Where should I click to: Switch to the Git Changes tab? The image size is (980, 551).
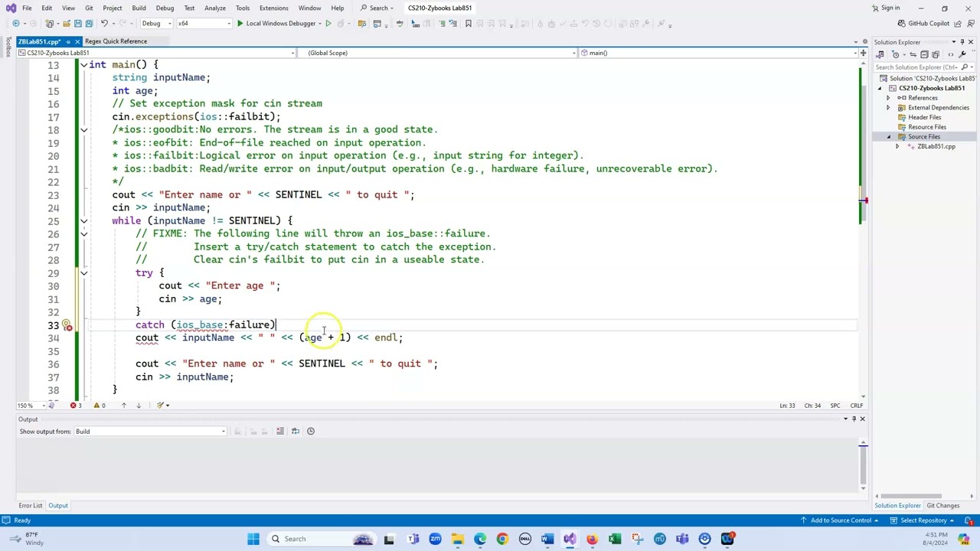943,506
